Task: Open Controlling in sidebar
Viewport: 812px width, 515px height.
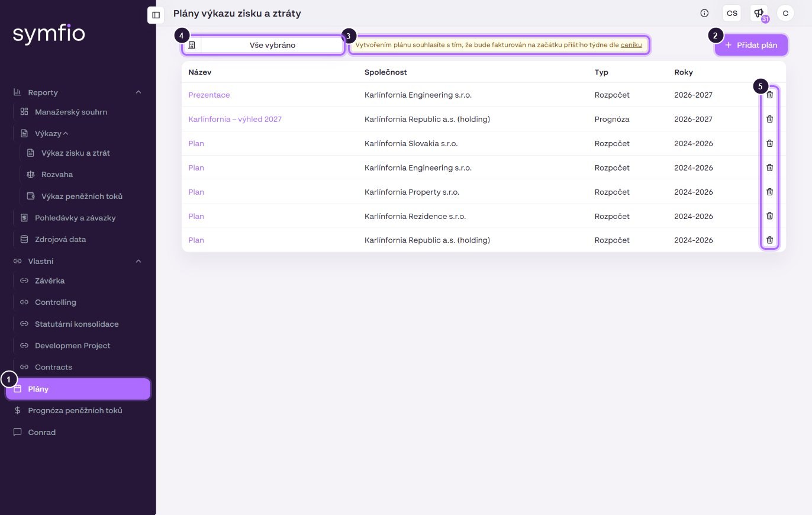Action: pyautogui.click(x=55, y=302)
